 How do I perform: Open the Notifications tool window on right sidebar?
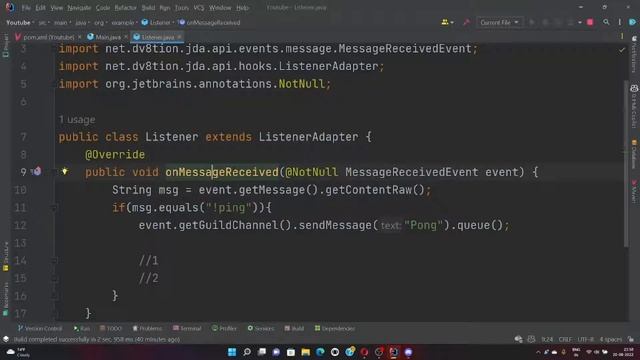pos(634,54)
